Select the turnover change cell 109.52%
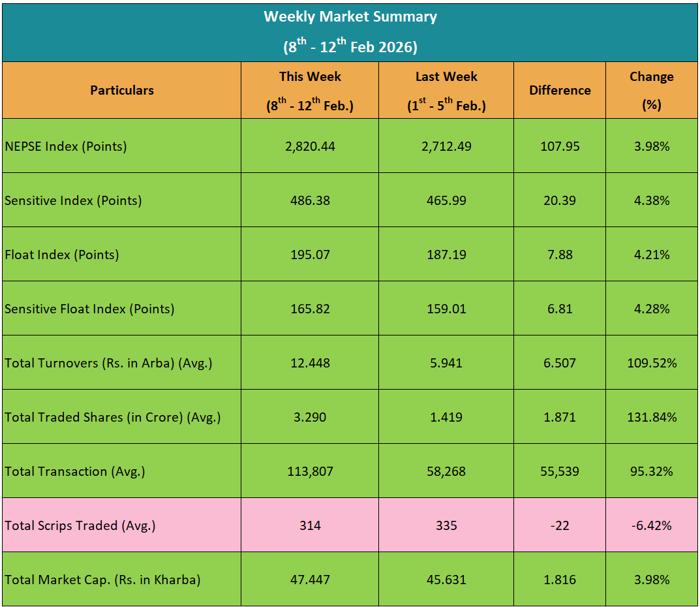The height and width of the screenshot is (607, 700). coord(651,363)
